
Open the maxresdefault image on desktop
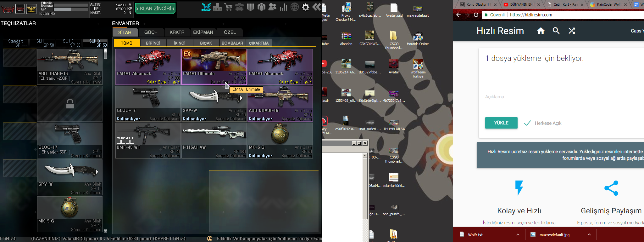[x=418, y=10]
